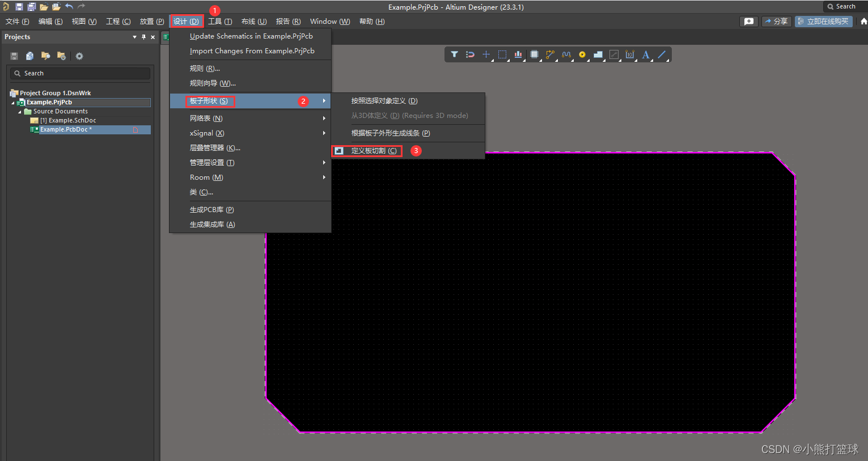Collapse the Source Documents folder
The image size is (868, 461).
coord(19,111)
